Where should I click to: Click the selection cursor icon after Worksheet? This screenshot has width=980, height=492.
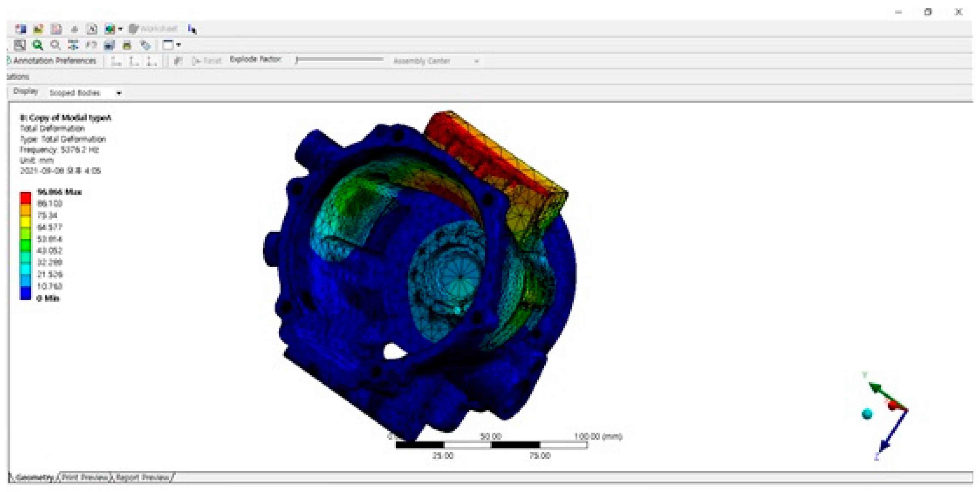click(192, 29)
